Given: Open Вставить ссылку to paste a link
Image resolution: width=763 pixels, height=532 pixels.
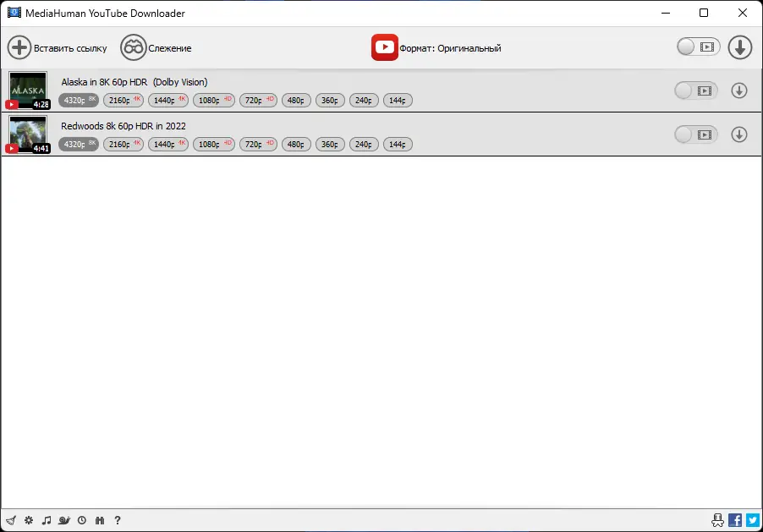Looking at the screenshot, I should tap(57, 47).
